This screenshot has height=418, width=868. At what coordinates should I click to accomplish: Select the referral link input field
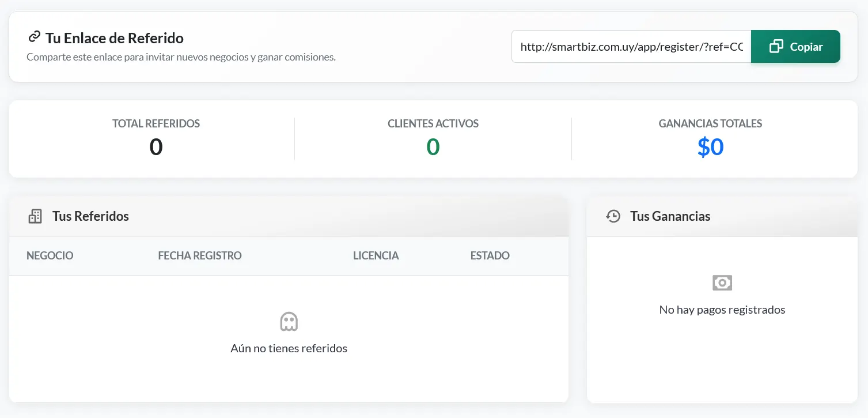(631, 47)
